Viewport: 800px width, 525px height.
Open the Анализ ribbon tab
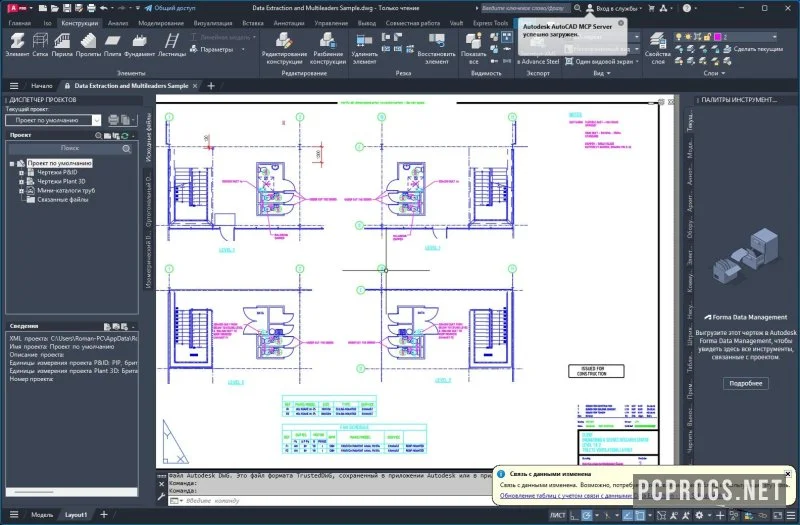click(118, 23)
